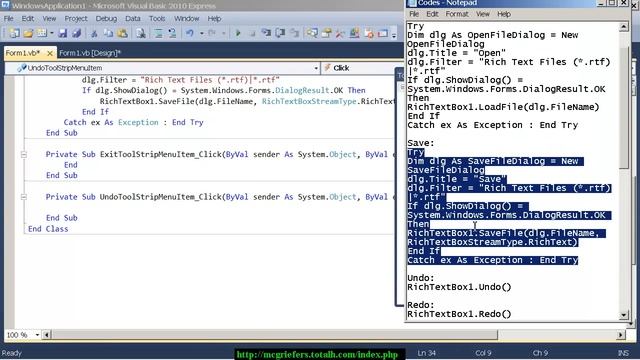Click the code editor left scroll arrow
The image size is (640, 360).
coord(47,335)
